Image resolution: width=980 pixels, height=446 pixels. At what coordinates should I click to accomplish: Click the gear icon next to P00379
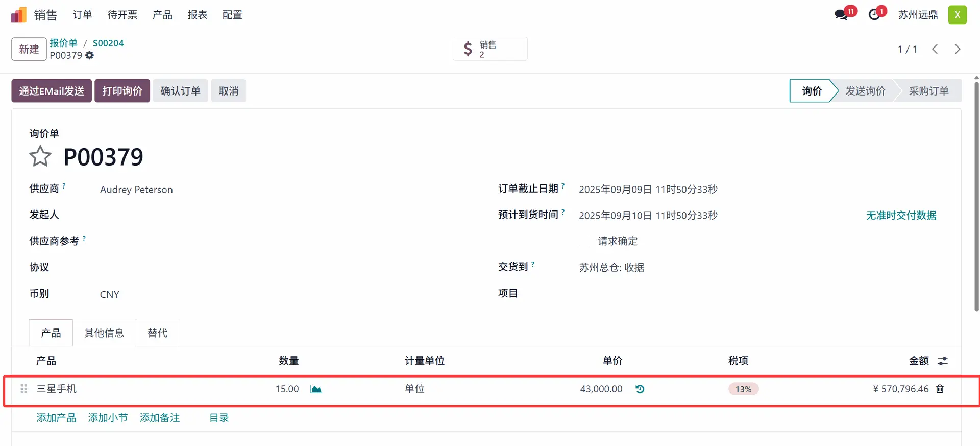pyautogui.click(x=90, y=55)
